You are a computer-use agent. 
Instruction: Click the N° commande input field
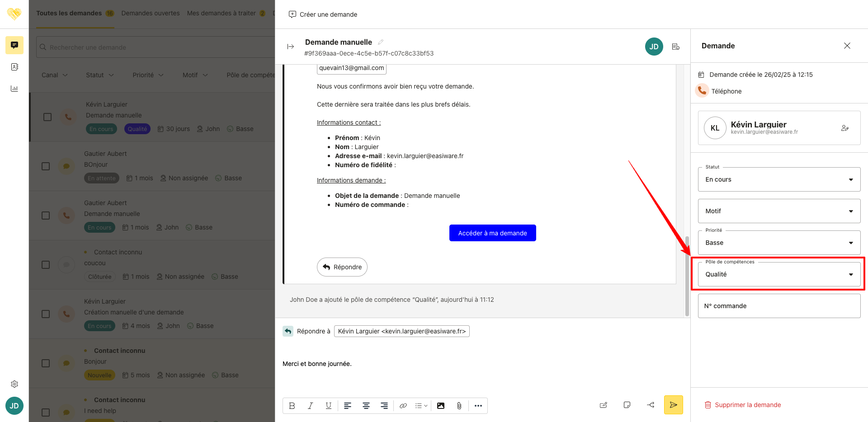point(778,306)
